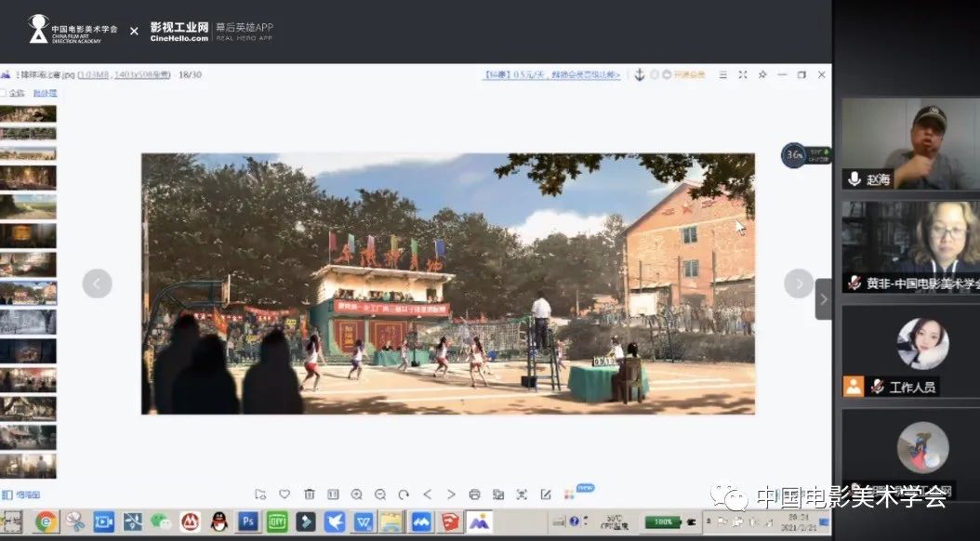The height and width of the screenshot is (541, 980).
Task: Pin the viewer window on top
Action: click(x=762, y=74)
